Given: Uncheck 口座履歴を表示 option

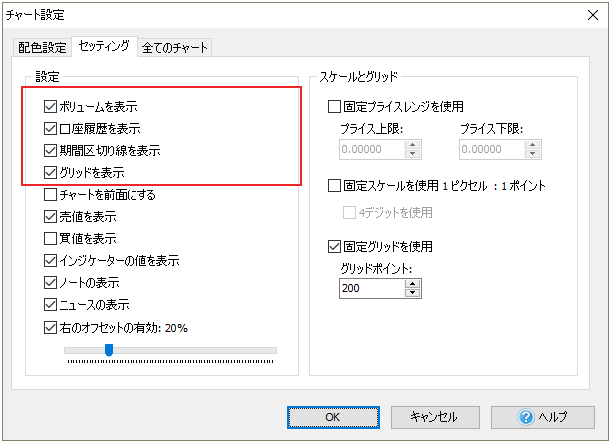Looking at the screenshot, I should [51, 129].
